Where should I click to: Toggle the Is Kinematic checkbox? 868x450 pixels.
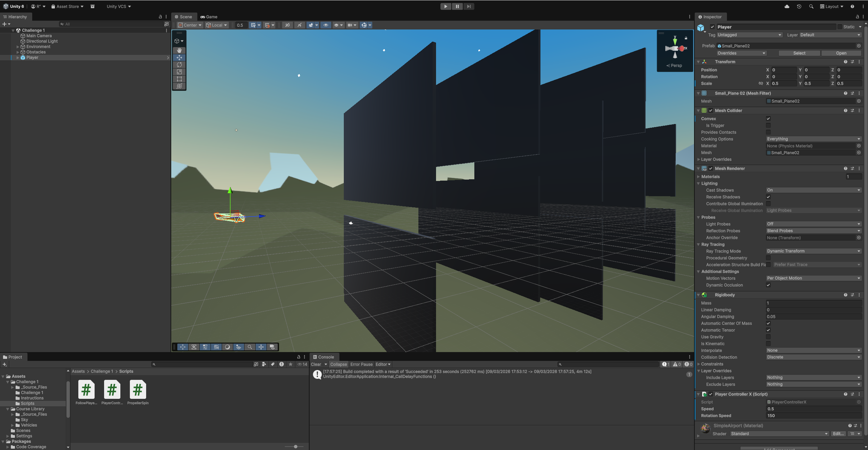point(768,344)
